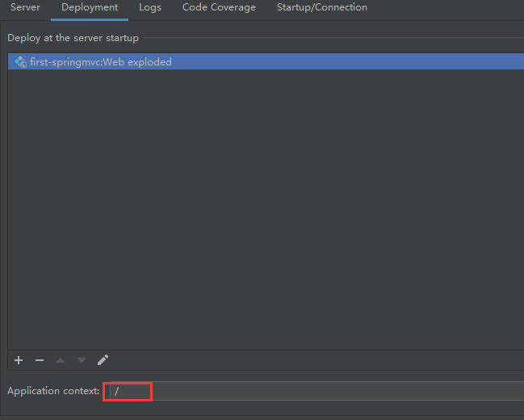Add a new deployment artifact with plus
524x420 pixels.
[x=19, y=360]
